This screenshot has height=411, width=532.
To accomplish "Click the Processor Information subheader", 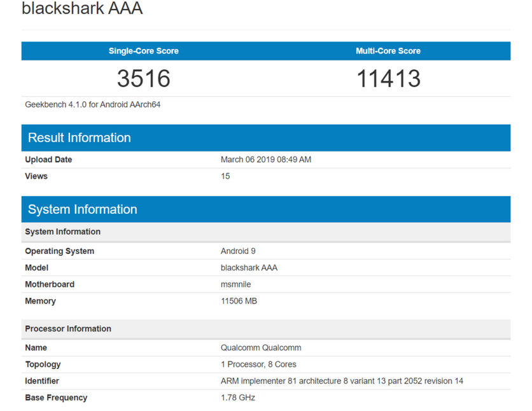I will point(266,329).
